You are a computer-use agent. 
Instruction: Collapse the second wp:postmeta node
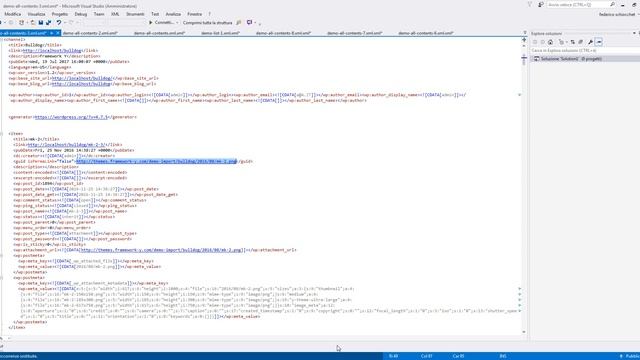2,278
